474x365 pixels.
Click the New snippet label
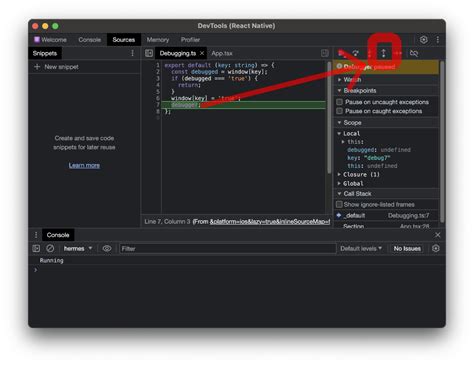[62, 67]
